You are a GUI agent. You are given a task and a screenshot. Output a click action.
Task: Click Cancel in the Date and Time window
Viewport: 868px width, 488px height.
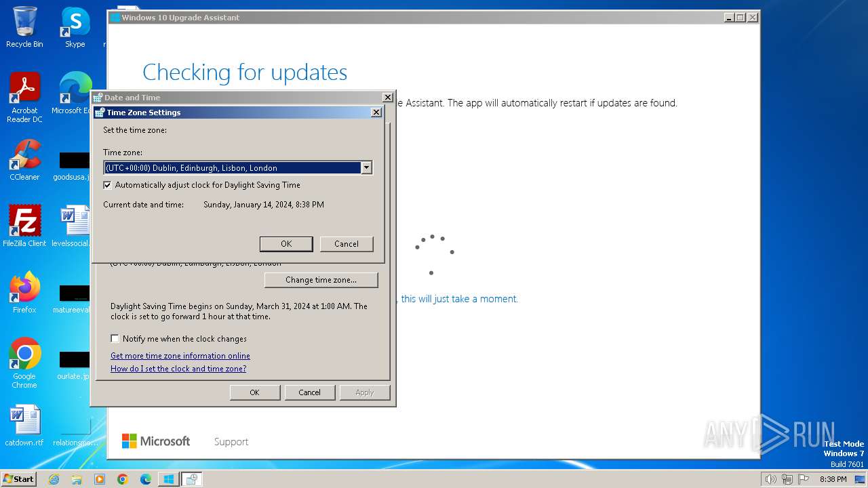click(x=309, y=392)
